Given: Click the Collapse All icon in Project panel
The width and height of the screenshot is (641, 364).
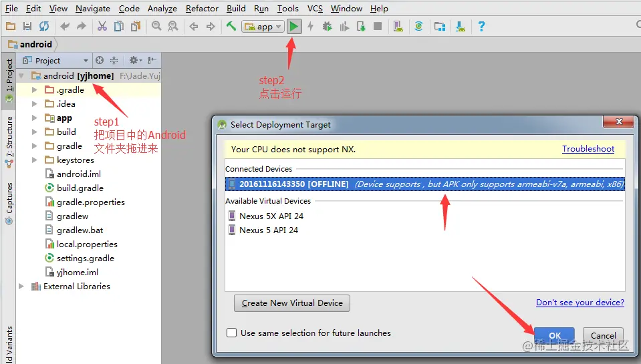Looking at the screenshot, I should (114, 61).
